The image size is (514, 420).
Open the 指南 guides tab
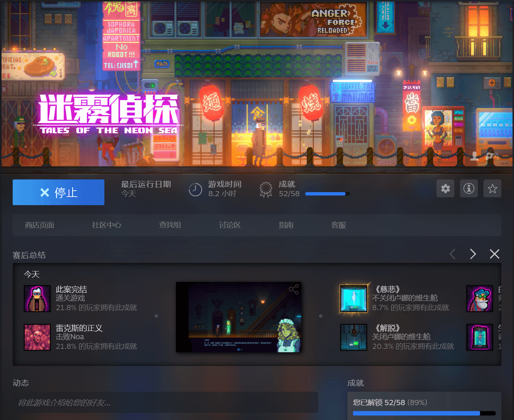(x=286, y=225)
